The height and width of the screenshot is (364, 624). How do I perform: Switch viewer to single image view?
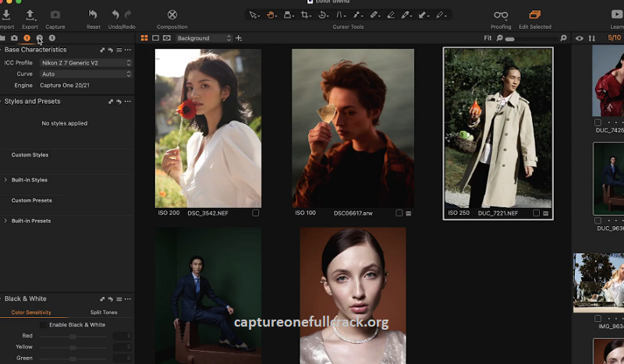click(155, 38)
